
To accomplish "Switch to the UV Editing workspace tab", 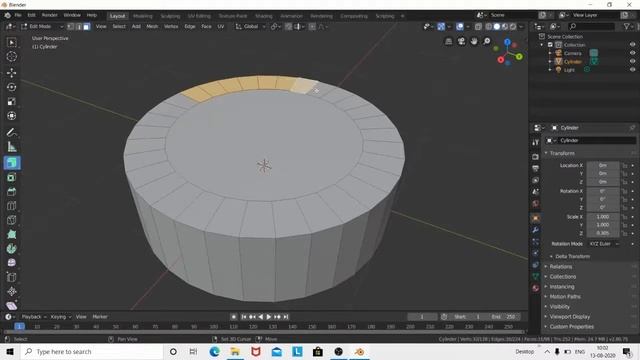I will (x=199, y=16).
